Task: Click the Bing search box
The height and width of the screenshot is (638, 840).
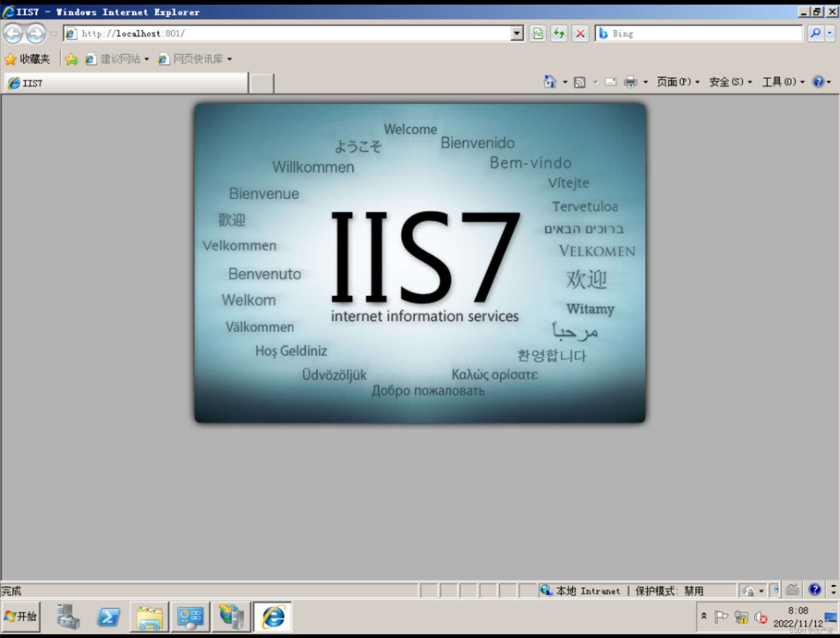Action: pyautogui.click(x=699, y=33)
